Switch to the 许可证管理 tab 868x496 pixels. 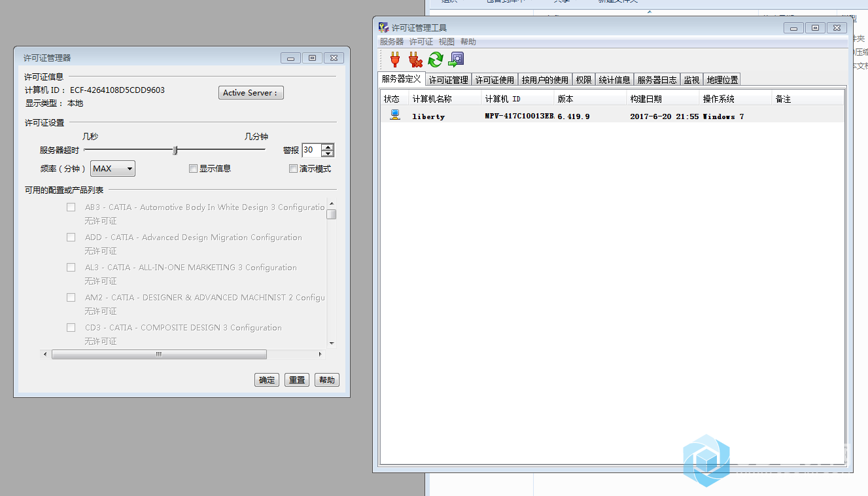(449, 80)
